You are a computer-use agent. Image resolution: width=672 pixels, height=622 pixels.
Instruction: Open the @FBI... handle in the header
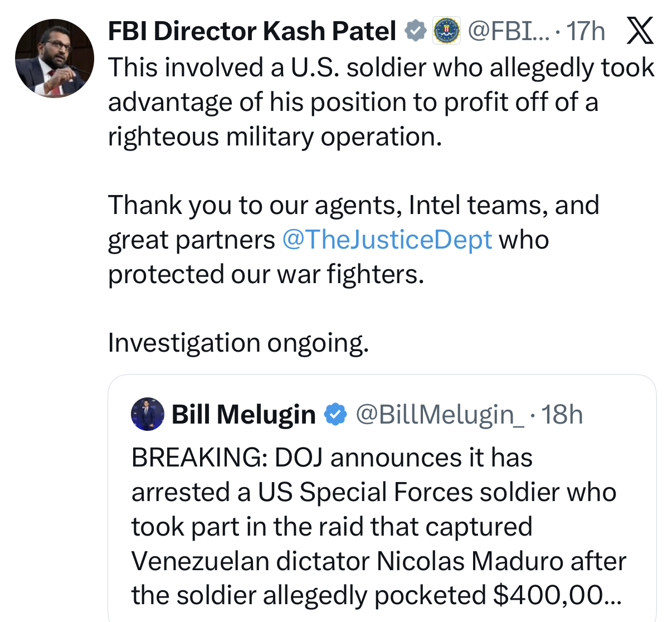(x=508, y=31)
